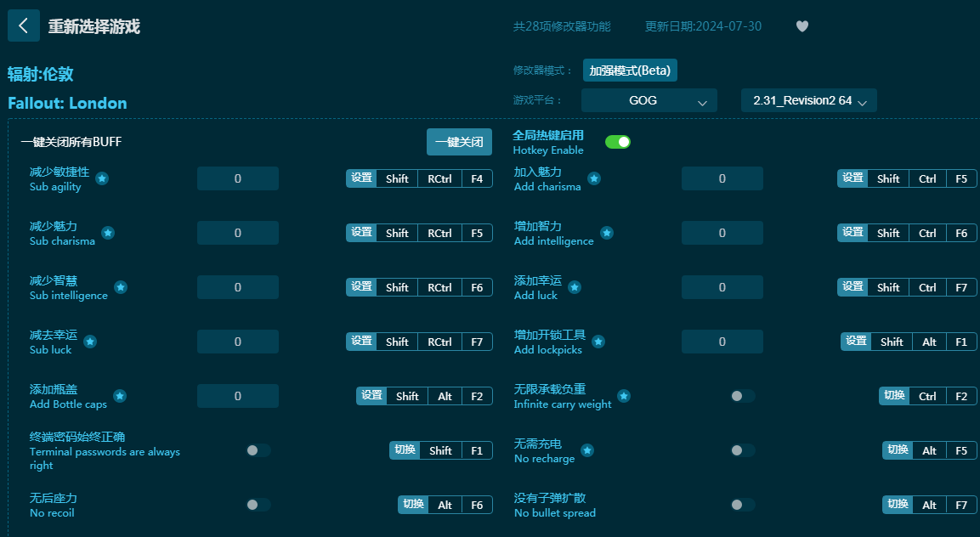Click 设置 hotkey button for Sub agility
980x537 pixels.
[362, 178]
